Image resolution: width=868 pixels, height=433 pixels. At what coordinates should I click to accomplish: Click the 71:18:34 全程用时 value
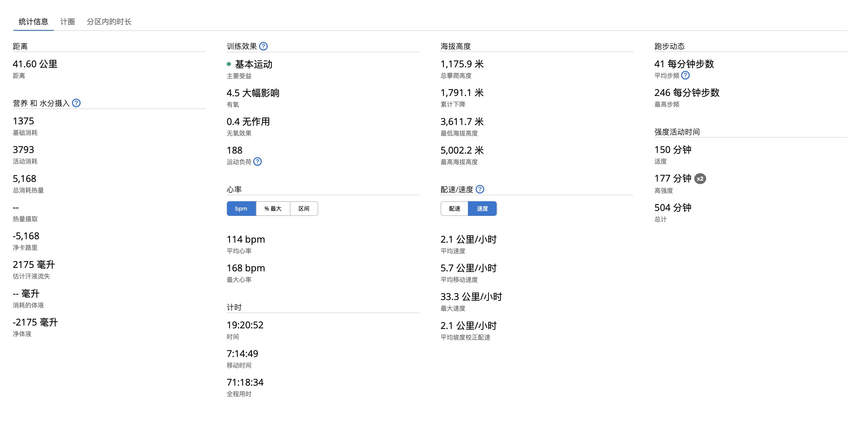pos(245,382)
